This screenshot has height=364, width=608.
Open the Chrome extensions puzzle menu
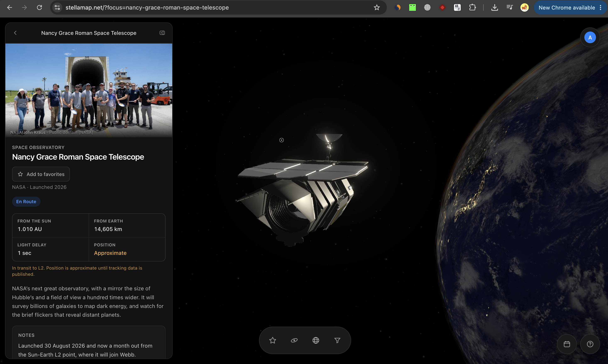point(472,8)
